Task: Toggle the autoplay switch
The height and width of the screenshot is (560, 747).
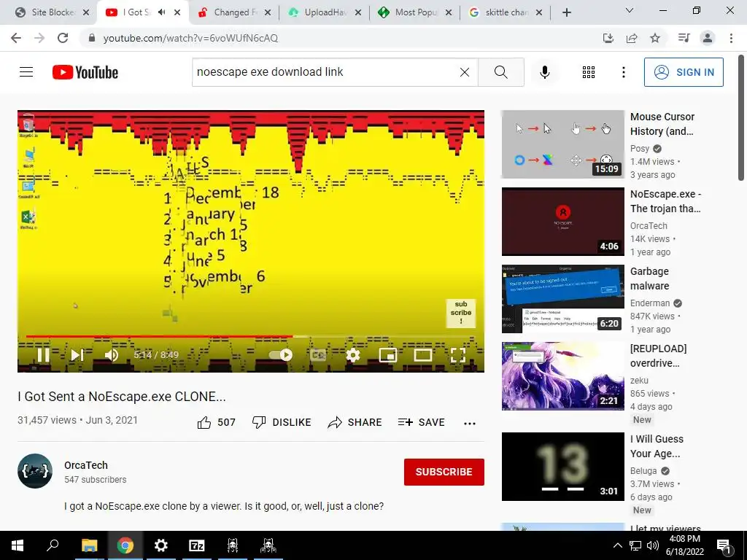Action: tap(281, 355)
